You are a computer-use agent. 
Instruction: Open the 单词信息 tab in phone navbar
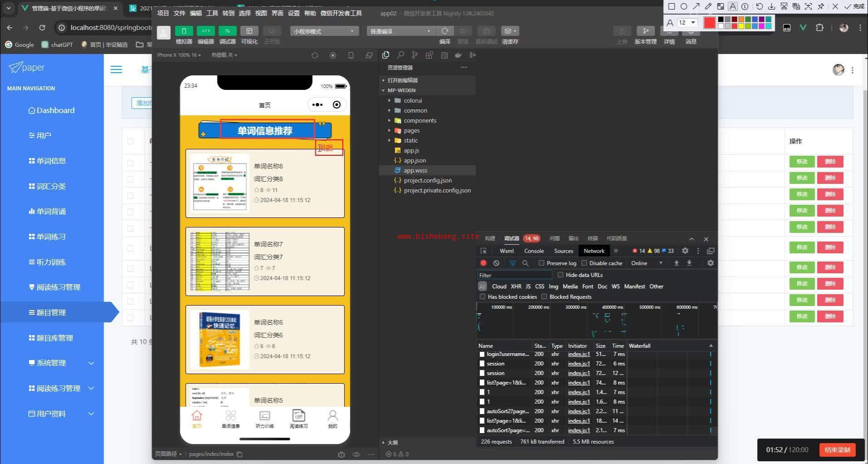pyautogui.click(x=231, y=419)
